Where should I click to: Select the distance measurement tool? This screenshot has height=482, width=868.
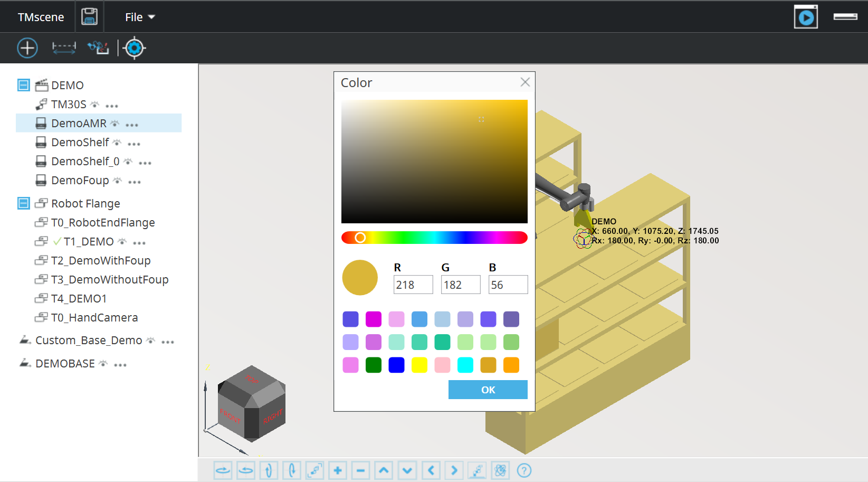click(x=64, y=48)
